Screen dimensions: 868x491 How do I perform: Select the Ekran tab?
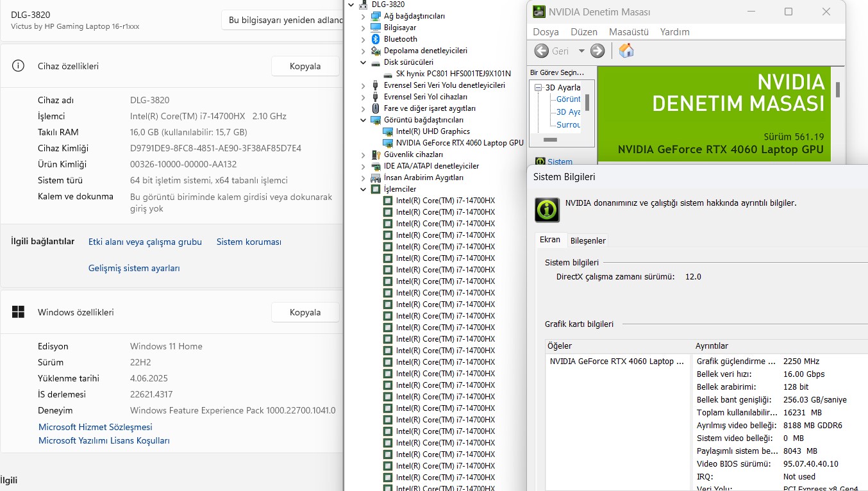[x=550, y=240]
